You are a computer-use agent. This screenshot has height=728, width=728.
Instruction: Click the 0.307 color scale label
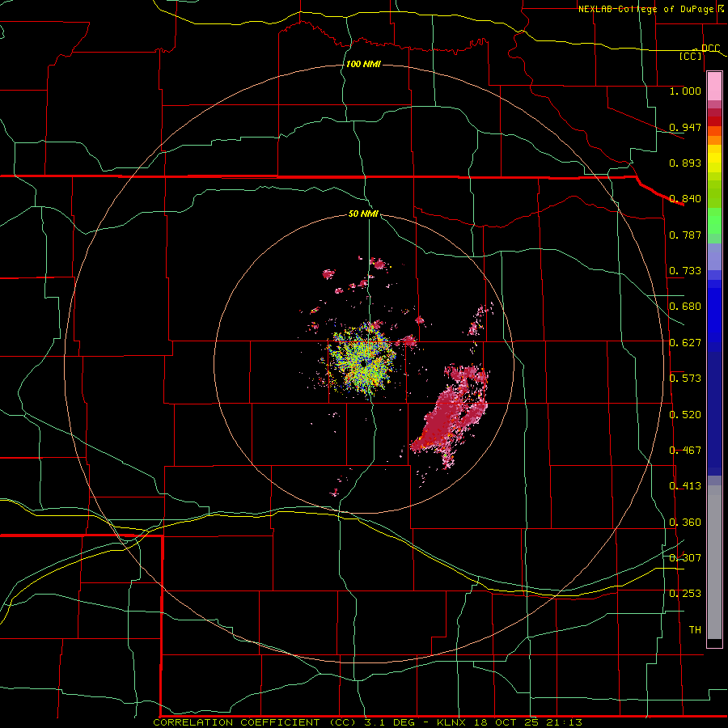point(685,558)
